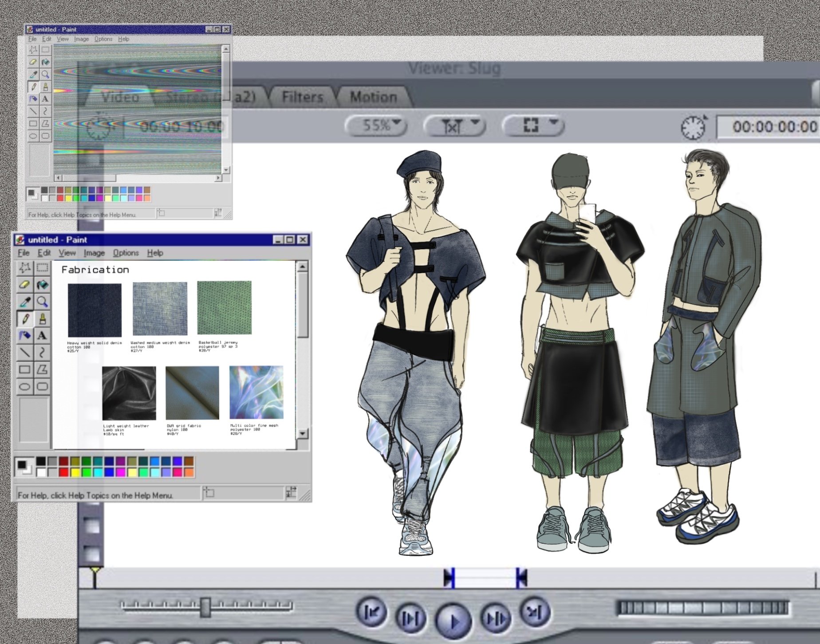Screen dimensions: 820x644
Task: Click the jog wheel control at bottom right
Action: tap(702, 607)
